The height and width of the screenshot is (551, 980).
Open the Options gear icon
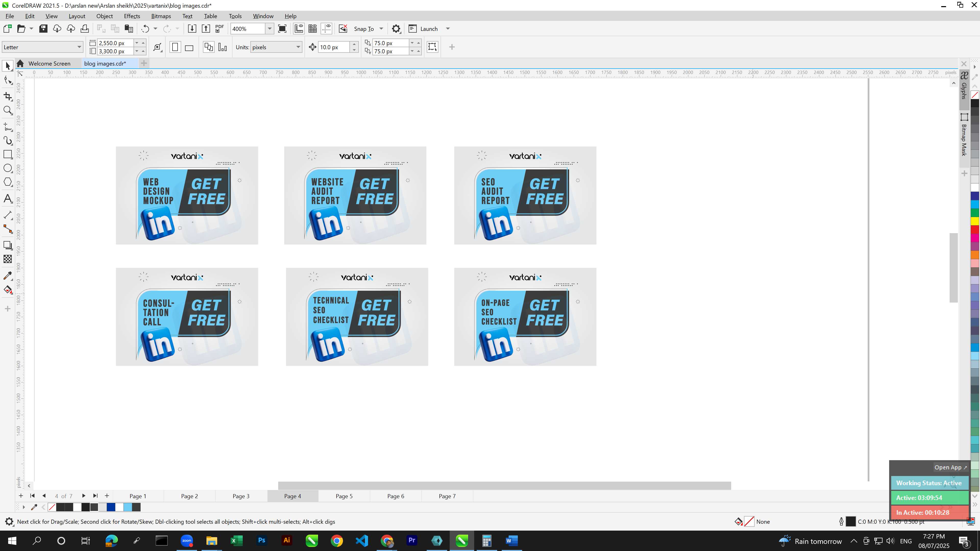point(396,29)
